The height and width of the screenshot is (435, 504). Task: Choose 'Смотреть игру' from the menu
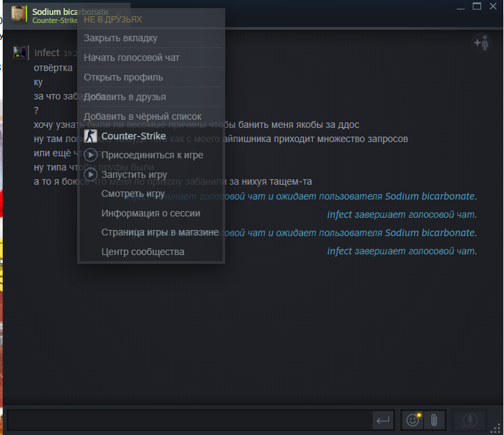point(151,194)
